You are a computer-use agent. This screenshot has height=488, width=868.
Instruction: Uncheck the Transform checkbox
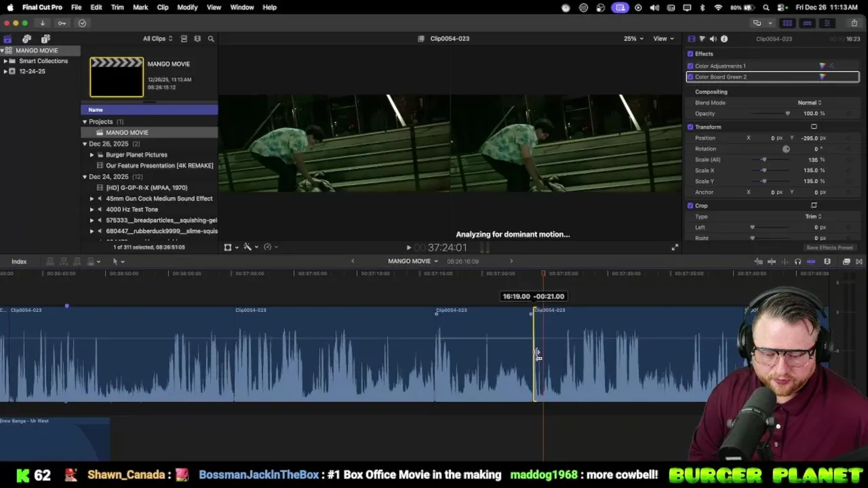pos(690,127)
